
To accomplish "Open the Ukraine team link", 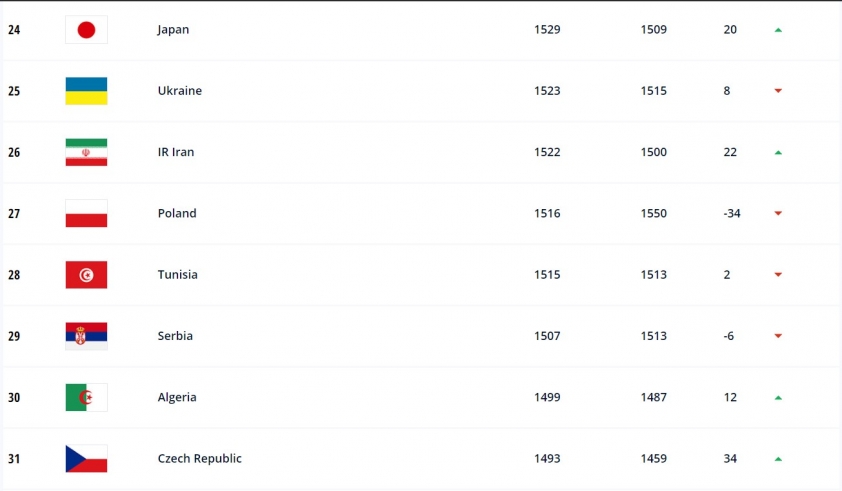I will 180,91.
